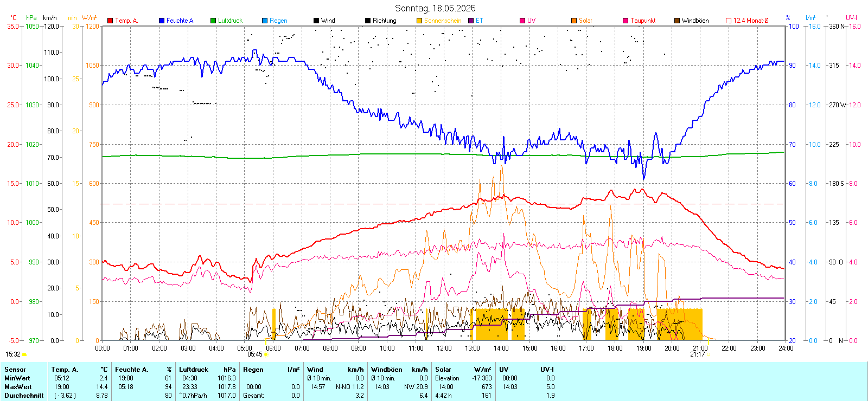Viewport: 868px width, 401px height.
Task: Click the red Temp. A. legend swatch
Action: [x=110, y=21]
